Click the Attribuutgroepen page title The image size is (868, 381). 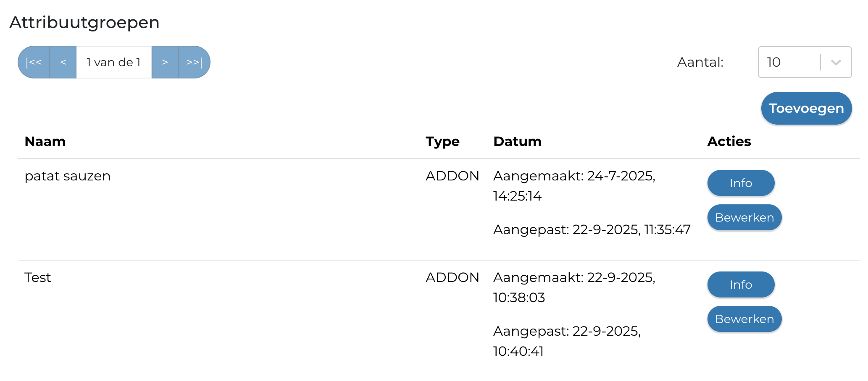click(x=85, y=23)
